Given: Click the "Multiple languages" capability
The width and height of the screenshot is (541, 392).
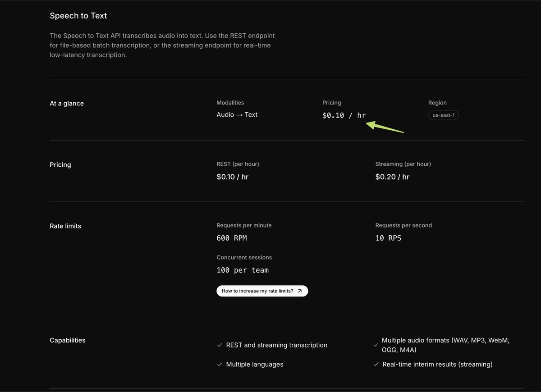Looking at the screenshot, I should click(255, 365).
